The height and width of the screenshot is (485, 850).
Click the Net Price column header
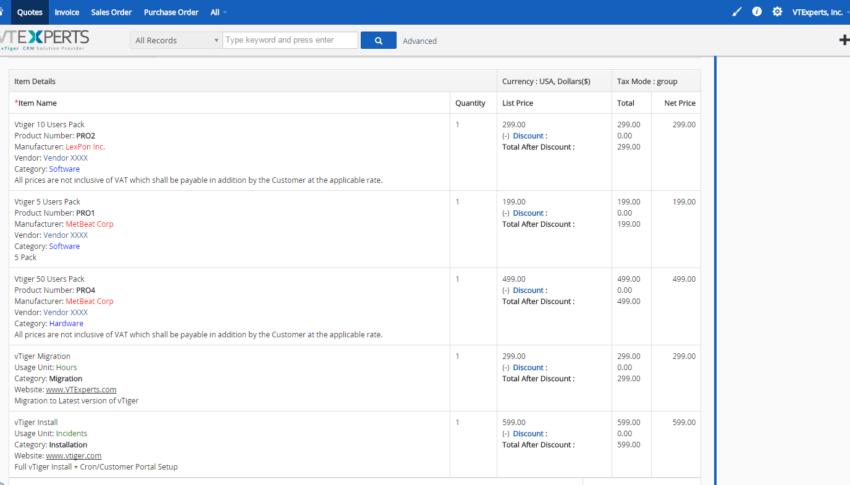(x=680, y=103)
